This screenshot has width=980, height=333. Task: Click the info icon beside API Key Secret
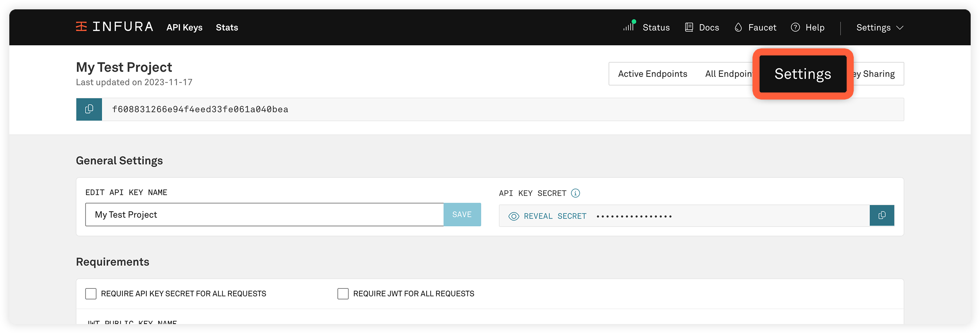click(575, 193)
